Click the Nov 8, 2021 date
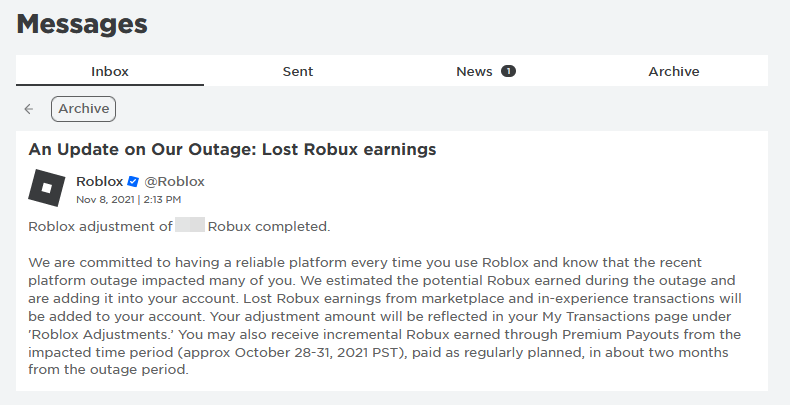 pos(105,199)
